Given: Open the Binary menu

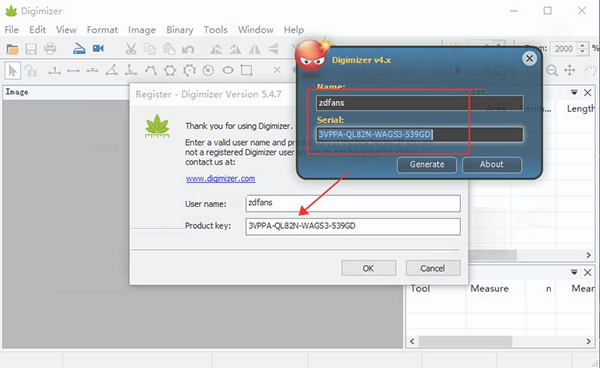Looking at the screenshot, I should pyautogui.click(x=179, y=30).
